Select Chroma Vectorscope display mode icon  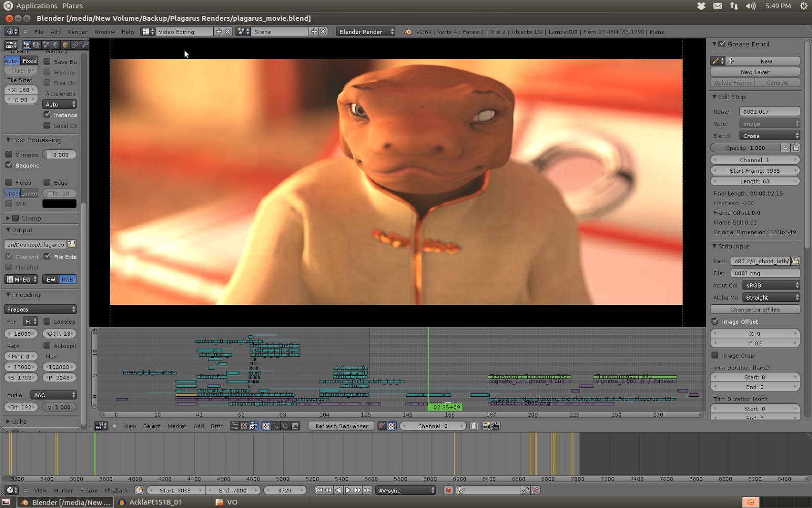[x=285, y=426]
